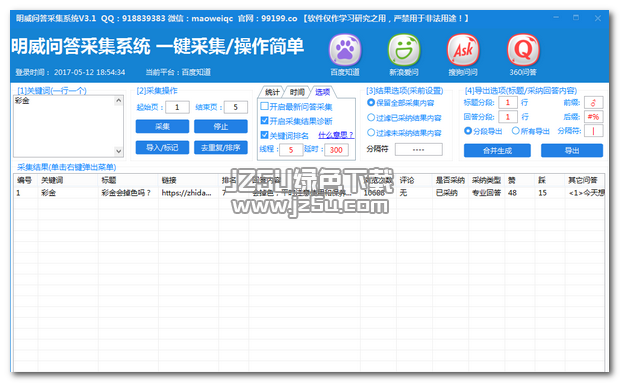Sort by the 关键词 column header
Image resolution: width=620 pixels, height=383 pixels.
(x=68, y=180)
